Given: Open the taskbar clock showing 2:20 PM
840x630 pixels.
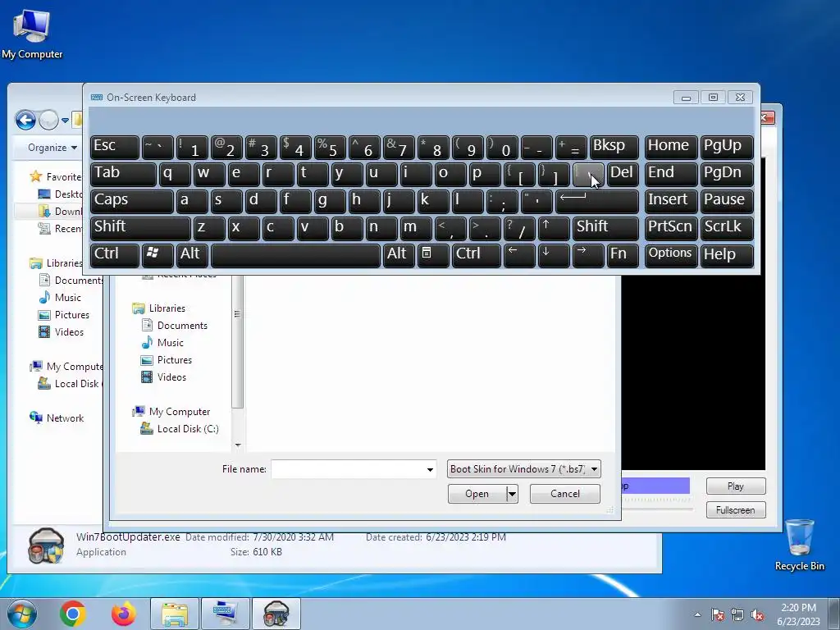Looking at the screenshot, I should [x=798, y=614].
